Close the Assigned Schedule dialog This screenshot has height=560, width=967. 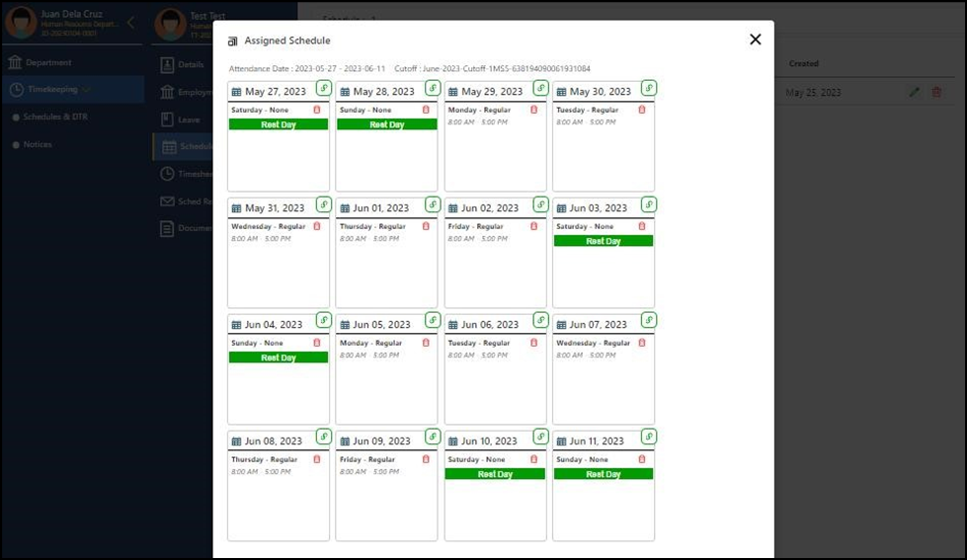755,40
